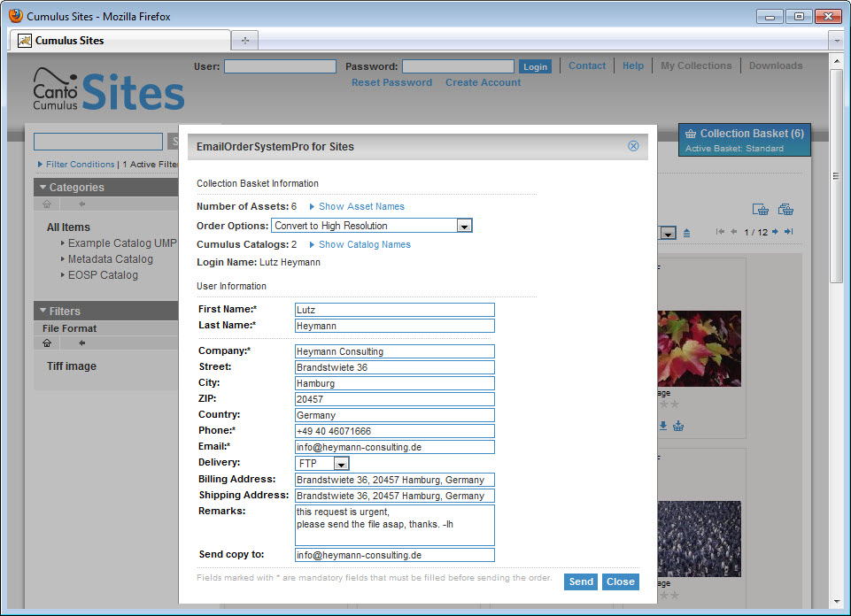Image resolution: width=851 pixels, height=616 pixels.
Task: Send the order
Action: (x=581, y=581)
